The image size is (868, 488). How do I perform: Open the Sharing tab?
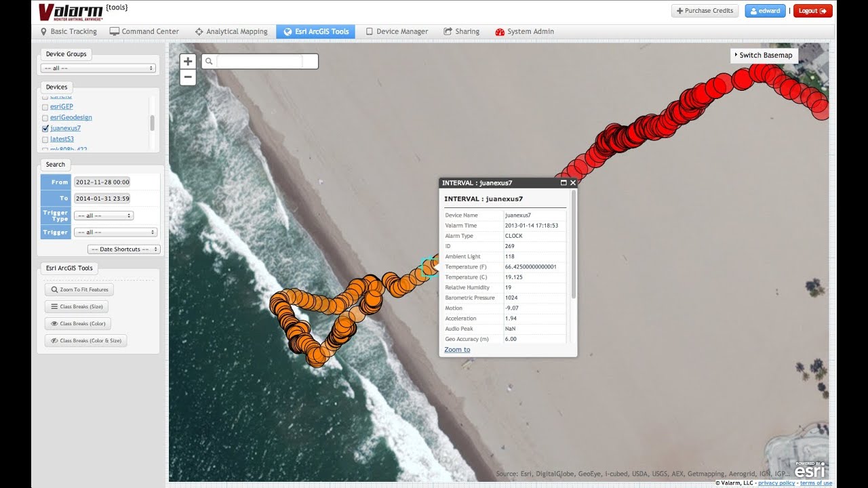click(x=461, y=31)
